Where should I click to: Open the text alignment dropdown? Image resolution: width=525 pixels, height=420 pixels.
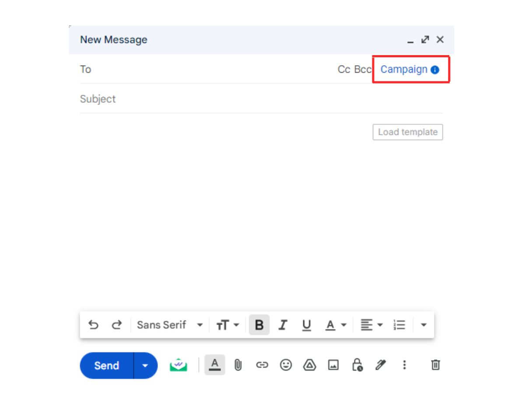(x=371, y=325)
